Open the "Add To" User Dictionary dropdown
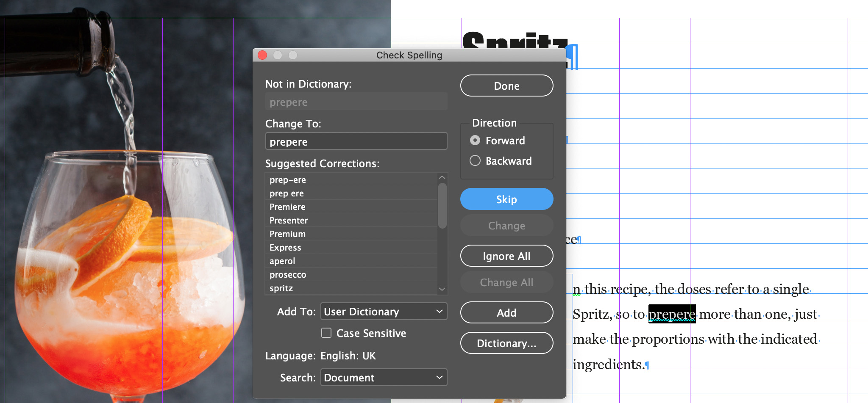 (x=383, y=312)
